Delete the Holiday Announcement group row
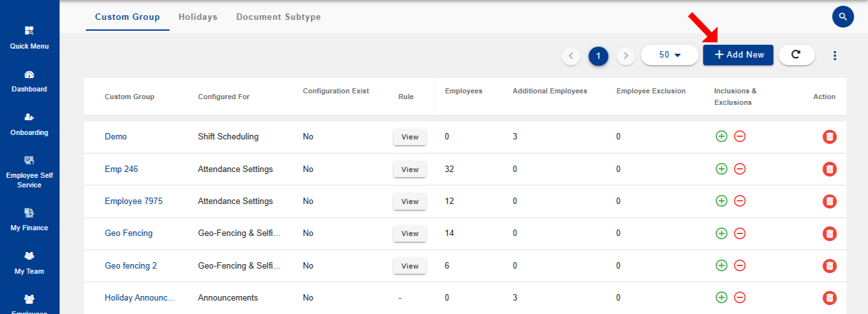 tap(829, 297)
